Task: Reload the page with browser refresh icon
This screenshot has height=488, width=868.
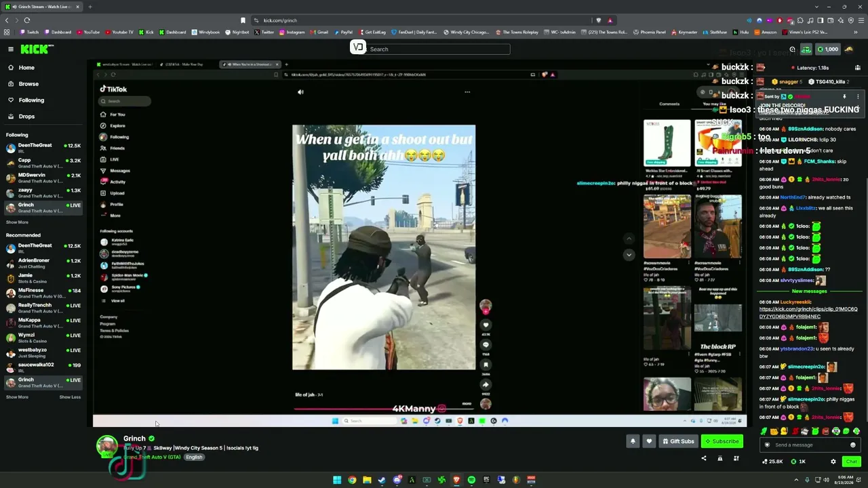Action: coord(26,20)
